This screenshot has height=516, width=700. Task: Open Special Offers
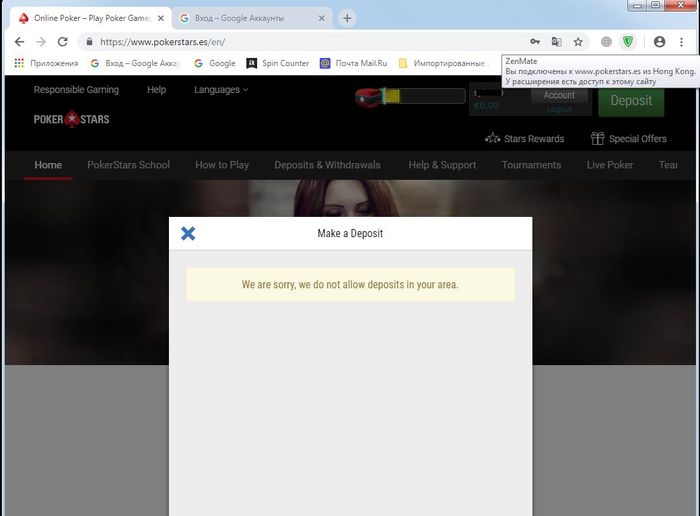(x=629, y=139)
